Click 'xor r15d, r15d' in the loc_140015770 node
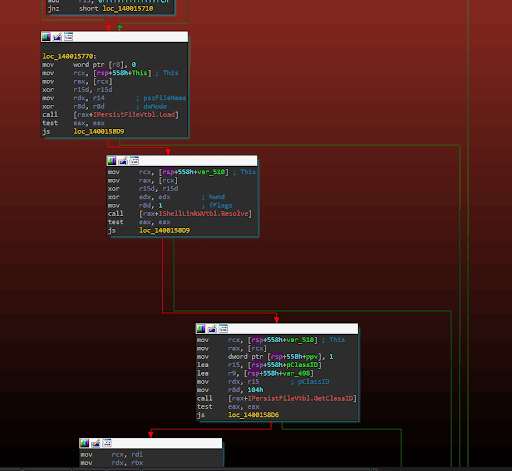Viewport: 512px width, 471px height. pos(77,90)
